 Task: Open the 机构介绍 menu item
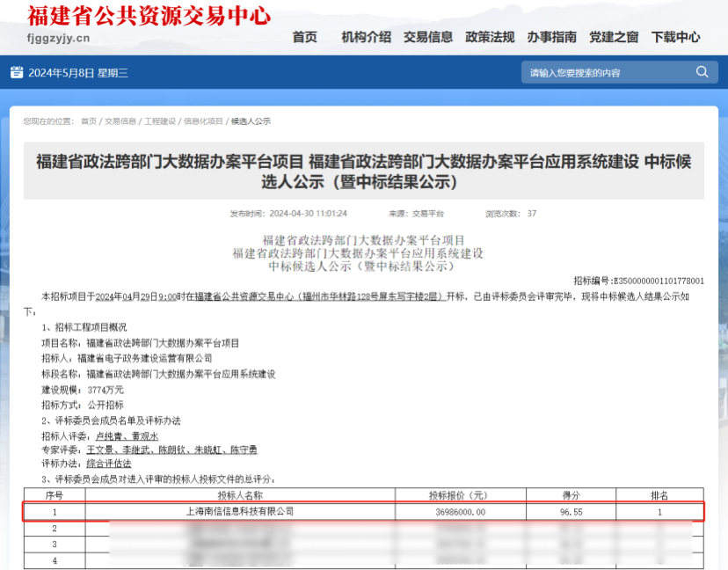tap(366, 37)
